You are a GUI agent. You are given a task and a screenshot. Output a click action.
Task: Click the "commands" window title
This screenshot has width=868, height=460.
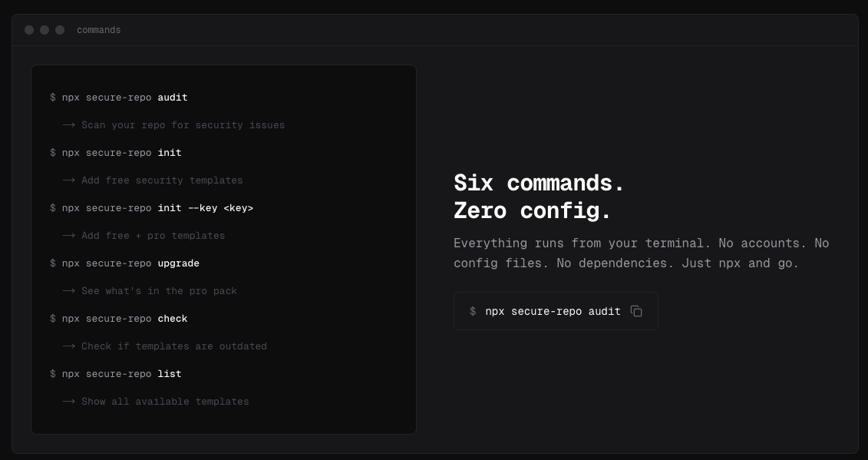98,30
